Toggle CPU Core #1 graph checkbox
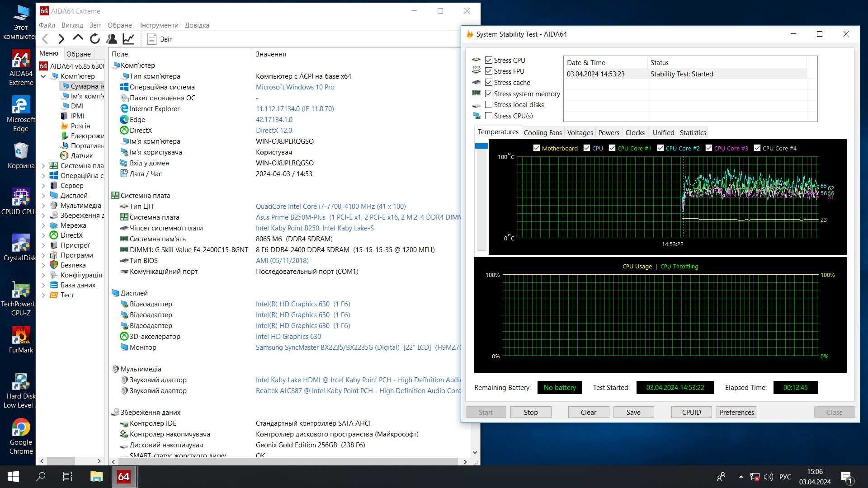The image size is (868, 488). click(x=612, y=148)
